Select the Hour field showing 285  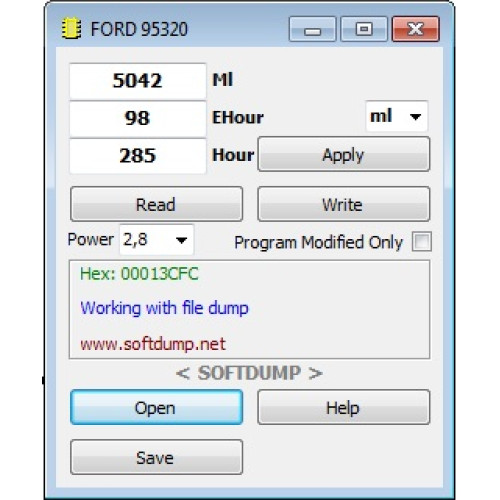pyautogui.click(x=138, y=156)
